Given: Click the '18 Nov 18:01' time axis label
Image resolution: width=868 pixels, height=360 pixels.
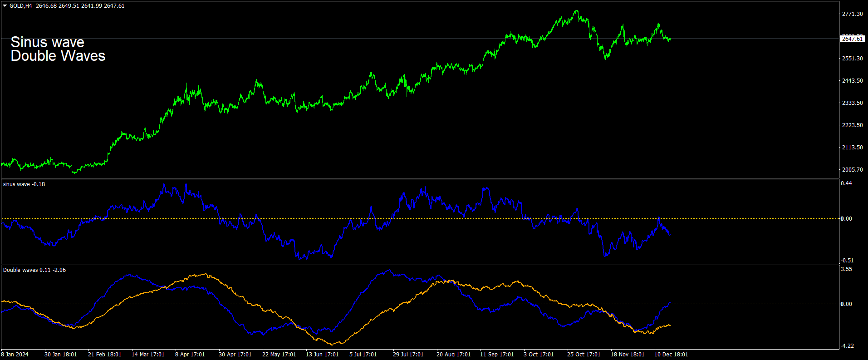Looking at the screenshot, I should point(628,355).
